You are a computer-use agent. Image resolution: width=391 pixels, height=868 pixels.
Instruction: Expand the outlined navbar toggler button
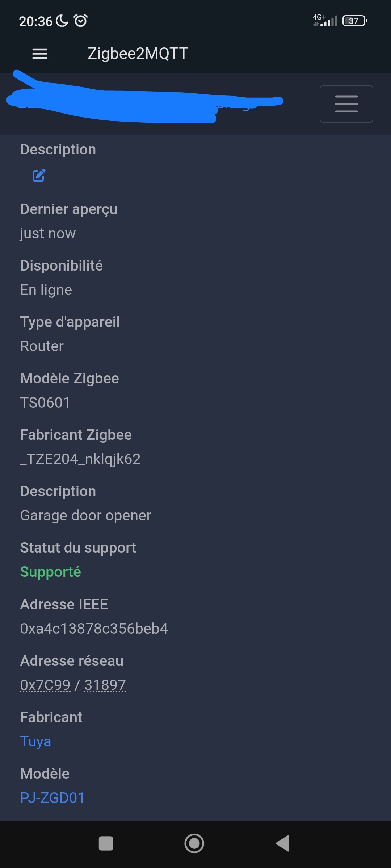click(346, 104)
